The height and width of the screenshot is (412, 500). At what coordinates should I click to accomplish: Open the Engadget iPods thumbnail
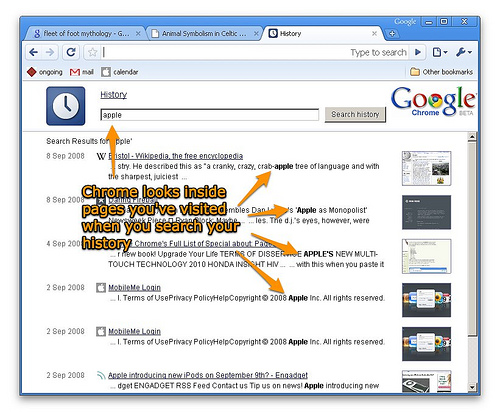pyautogui.click(x=426, y=381)
